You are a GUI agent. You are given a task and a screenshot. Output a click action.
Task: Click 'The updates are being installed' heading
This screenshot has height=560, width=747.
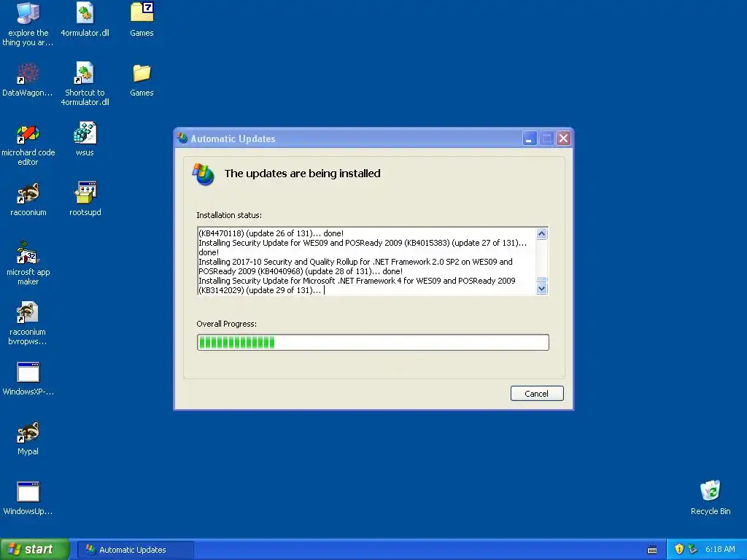pos(303,174)
